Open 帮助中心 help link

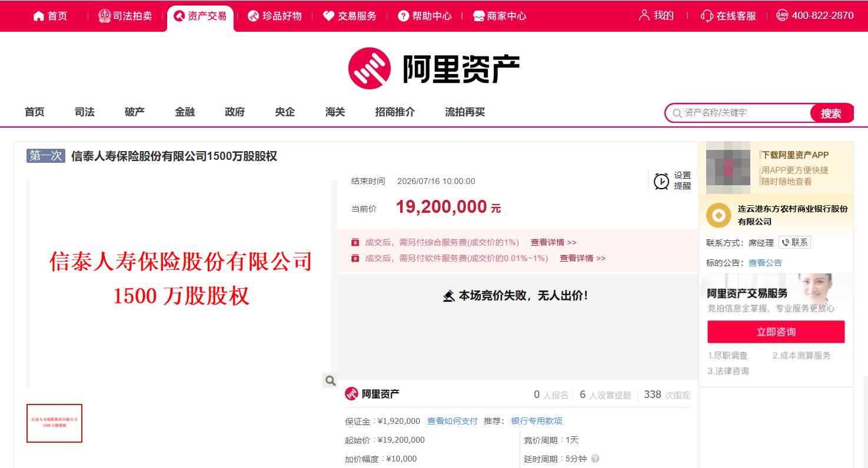click(425, 16)
